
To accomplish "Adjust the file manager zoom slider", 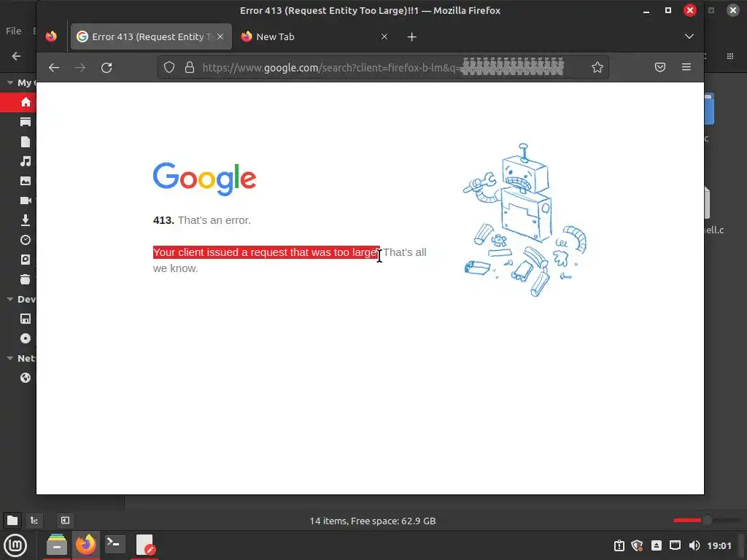I will coord(707,521).
